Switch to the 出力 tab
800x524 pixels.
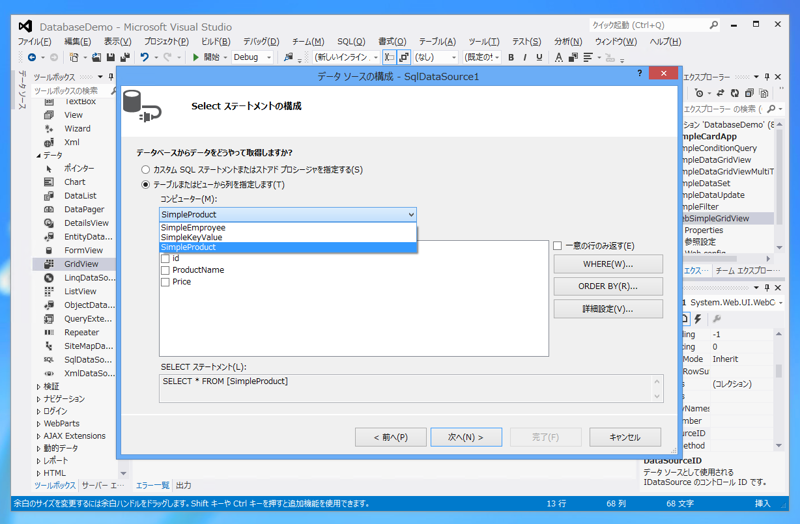(183, 485)
